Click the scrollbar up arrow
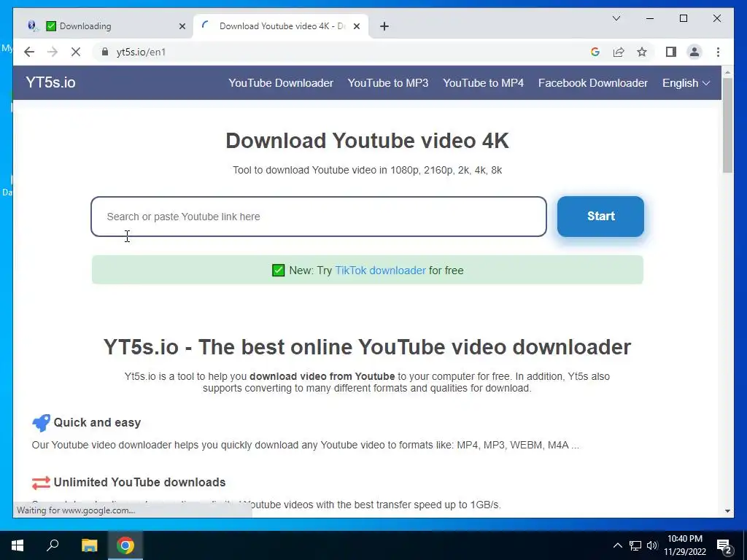Viewport: 747px width, 560px height. [727, 72]
